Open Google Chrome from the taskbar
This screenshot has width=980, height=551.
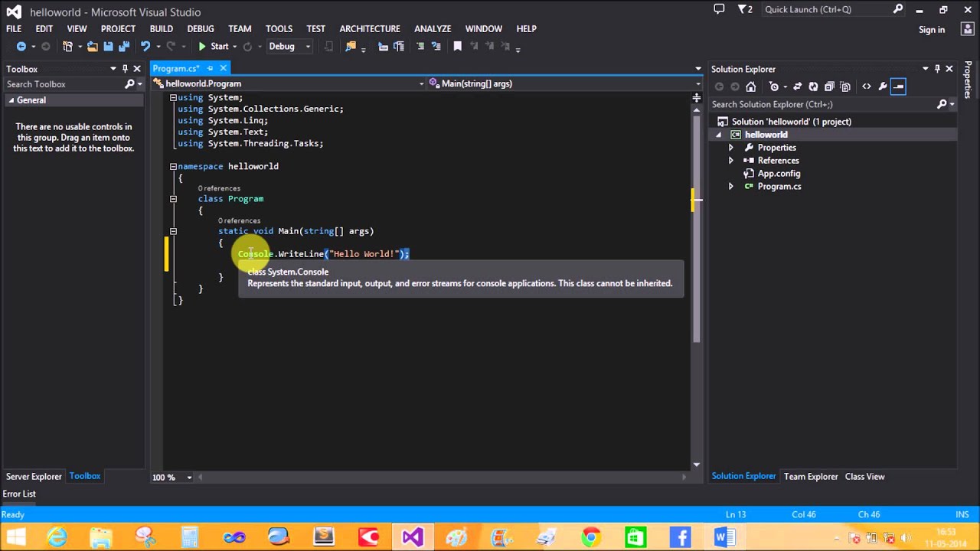590,537
